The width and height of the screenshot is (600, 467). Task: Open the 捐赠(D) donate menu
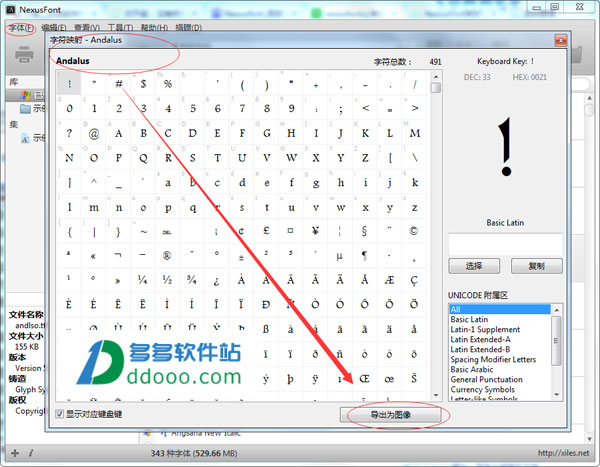tap(188, 28)
